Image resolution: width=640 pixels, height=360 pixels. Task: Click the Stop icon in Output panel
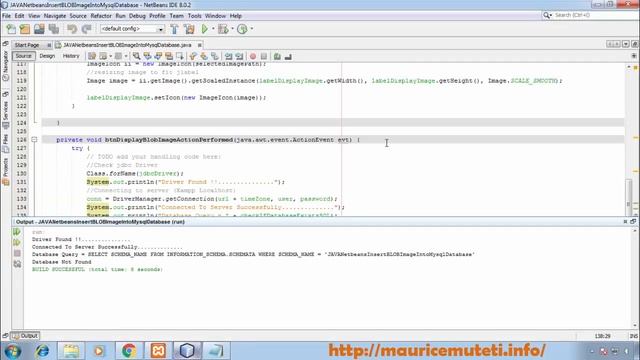pyautogui.click(x=17, y=253)
